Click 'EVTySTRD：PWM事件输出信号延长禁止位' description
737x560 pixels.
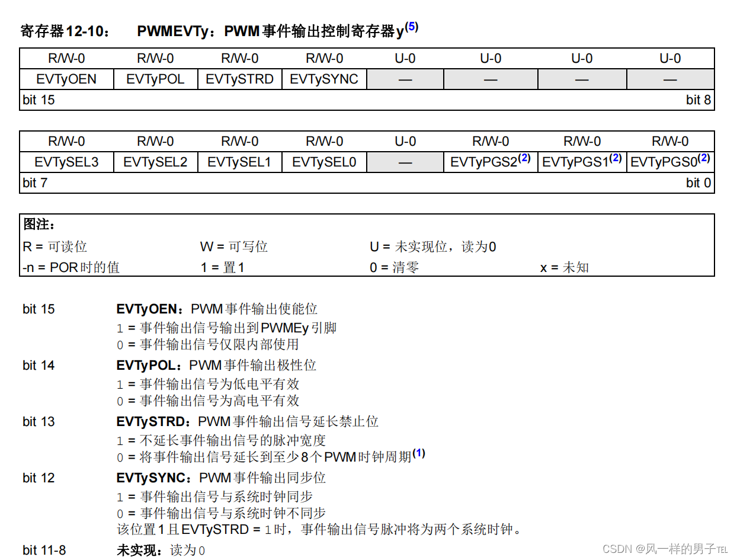point(248,422)
